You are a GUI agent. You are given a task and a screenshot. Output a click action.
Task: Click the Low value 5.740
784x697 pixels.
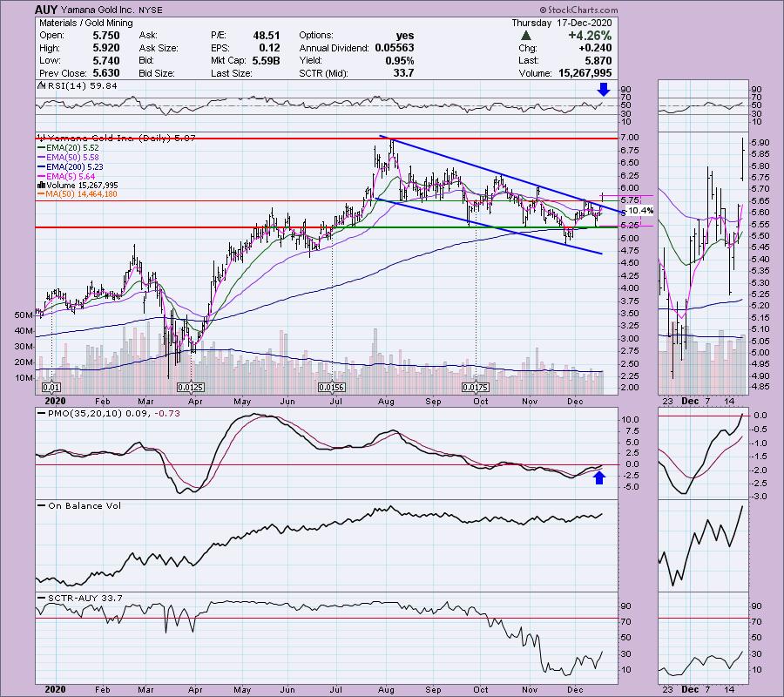[x=106, y=60]
